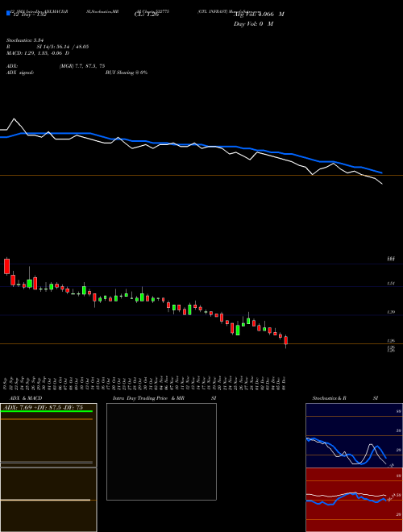
Task: Click the ADX: 7.69 +DY: 87.5 -DY: 75 header
Action: (43, 407)
